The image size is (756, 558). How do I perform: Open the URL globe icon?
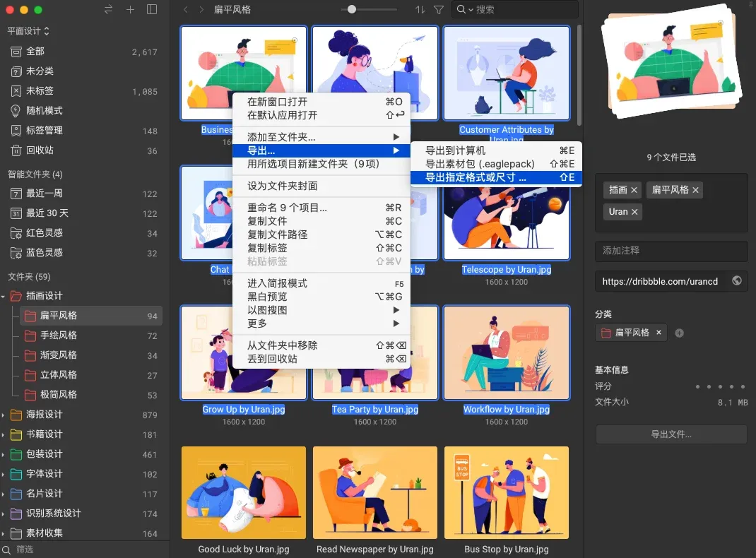[737, 280]
